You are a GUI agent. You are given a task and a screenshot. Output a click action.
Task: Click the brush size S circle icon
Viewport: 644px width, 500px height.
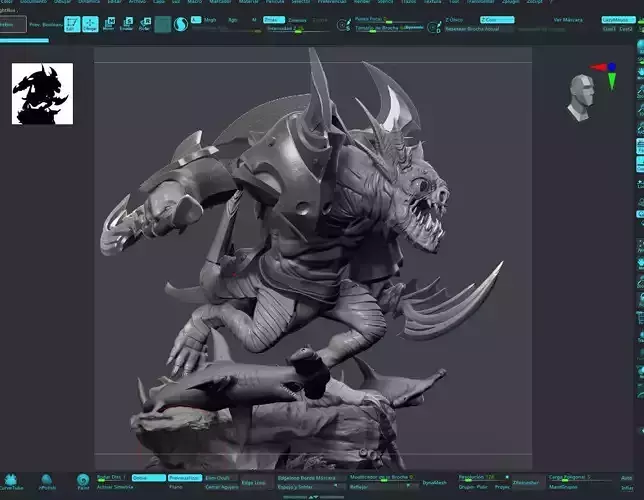coord(343,25)
